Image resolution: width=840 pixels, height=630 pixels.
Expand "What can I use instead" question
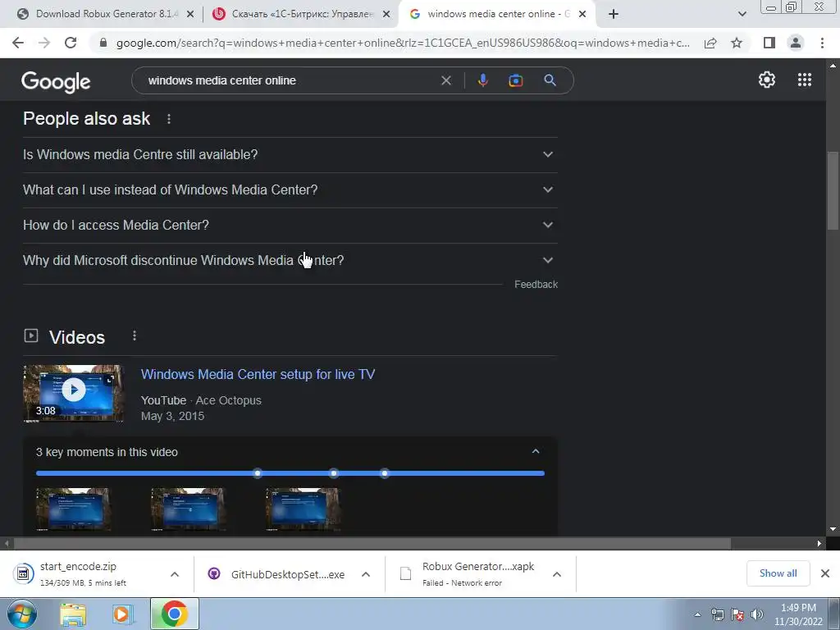(290, 190)
